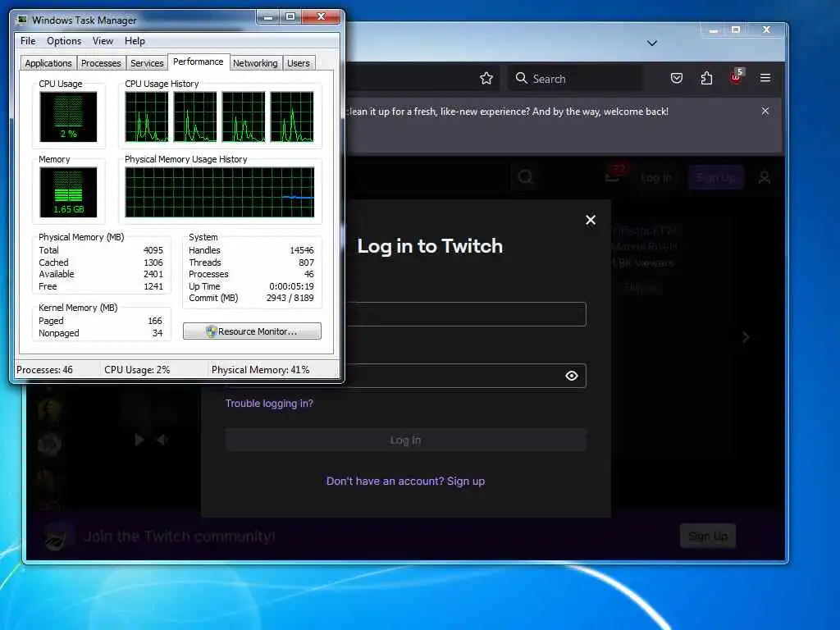Viewport: 840px width, 630px height.
Task: Click the Task Manager title bar icon
Action: [22, 20]
